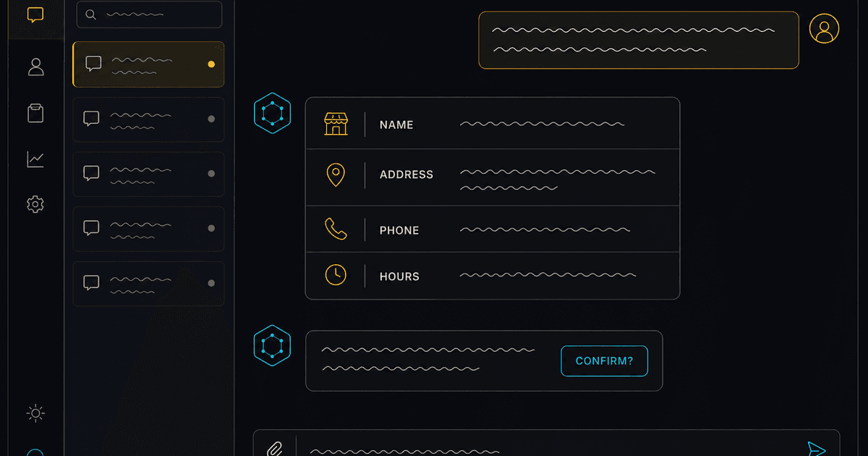
Task: Open the settings gear icon
Action: 35,205
